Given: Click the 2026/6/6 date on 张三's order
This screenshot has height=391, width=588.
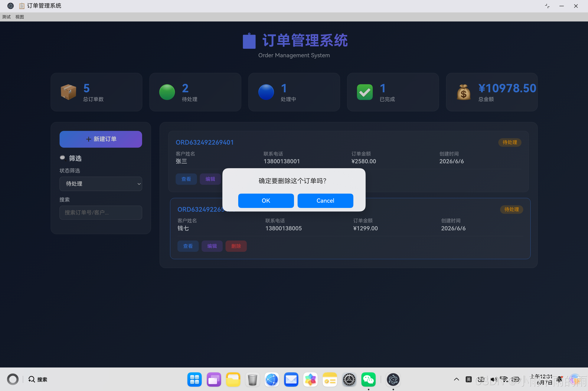Looking at the screenshot, I should click(x=452, y=161).
